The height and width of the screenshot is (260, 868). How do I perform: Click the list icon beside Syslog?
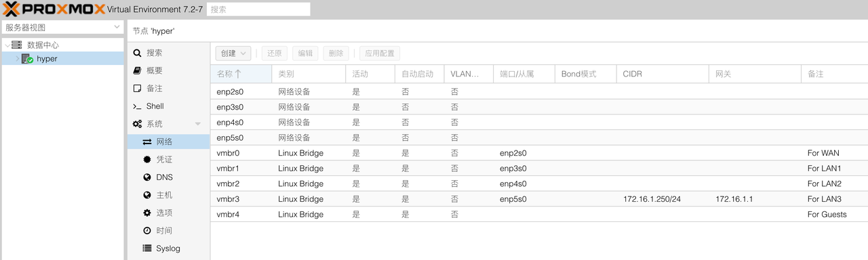pyautogui.click(x=147, y=248)
